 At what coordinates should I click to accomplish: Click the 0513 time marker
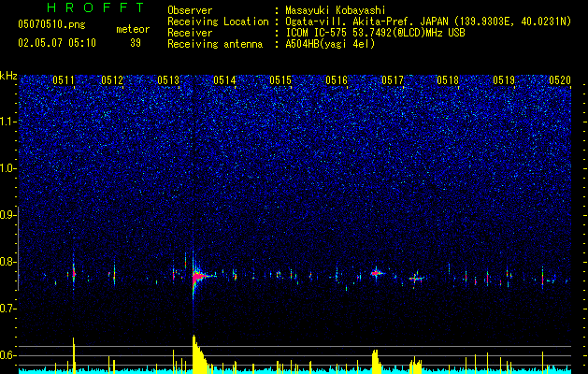point(168,80)
